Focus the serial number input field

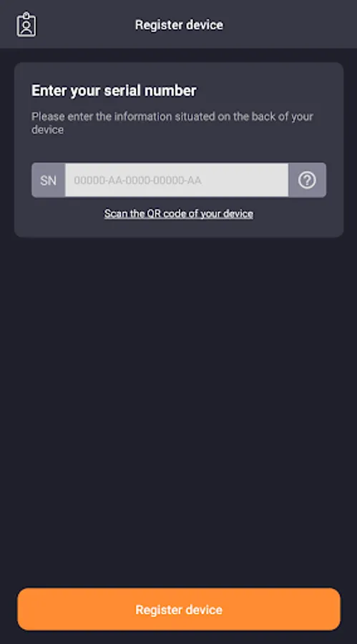click(x=177, y=180)
